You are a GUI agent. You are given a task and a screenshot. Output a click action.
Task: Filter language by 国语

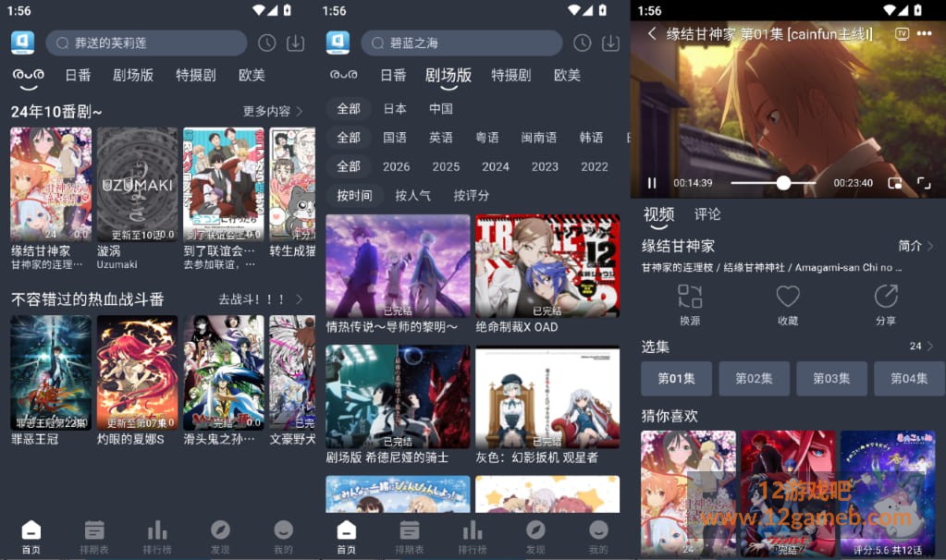[x=395, y=138]
